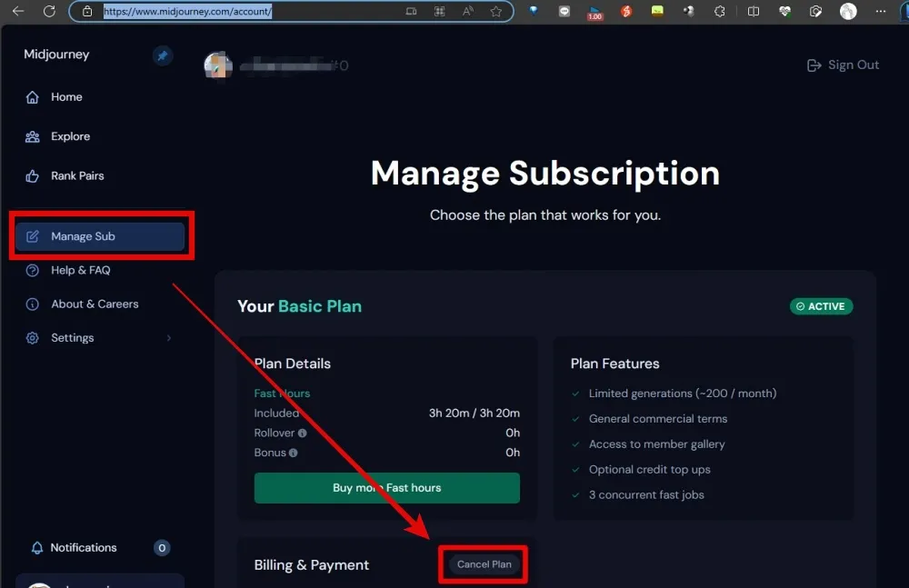Click the Notifications bell icon
Screen dimensions: 909x588
(37, 548)
